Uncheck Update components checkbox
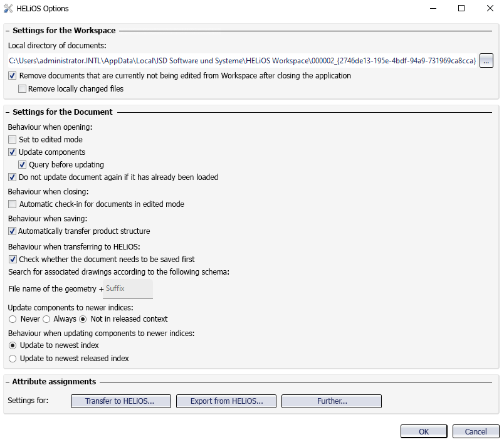 [x=12, y=152]
